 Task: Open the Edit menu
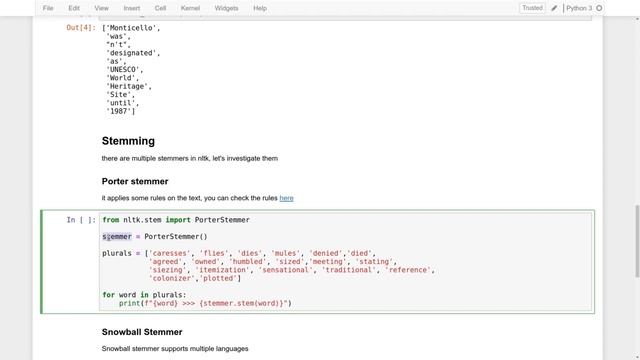point(74,8)
